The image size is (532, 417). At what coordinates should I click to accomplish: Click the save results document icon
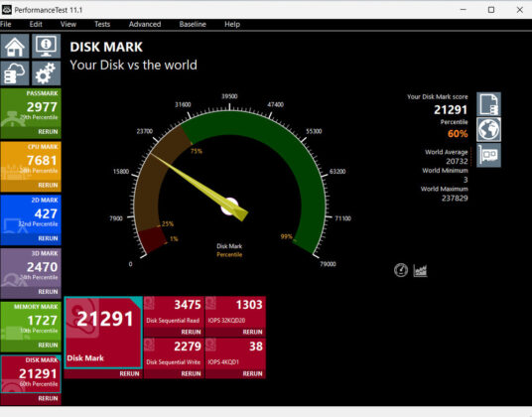click(488, 104)
